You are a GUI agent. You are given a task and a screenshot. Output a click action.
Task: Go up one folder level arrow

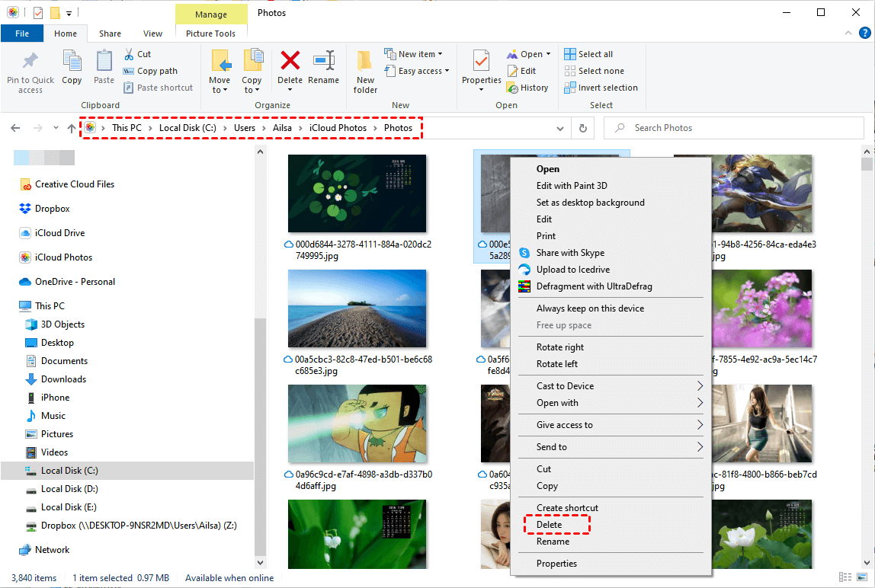(x=72, y=129)
